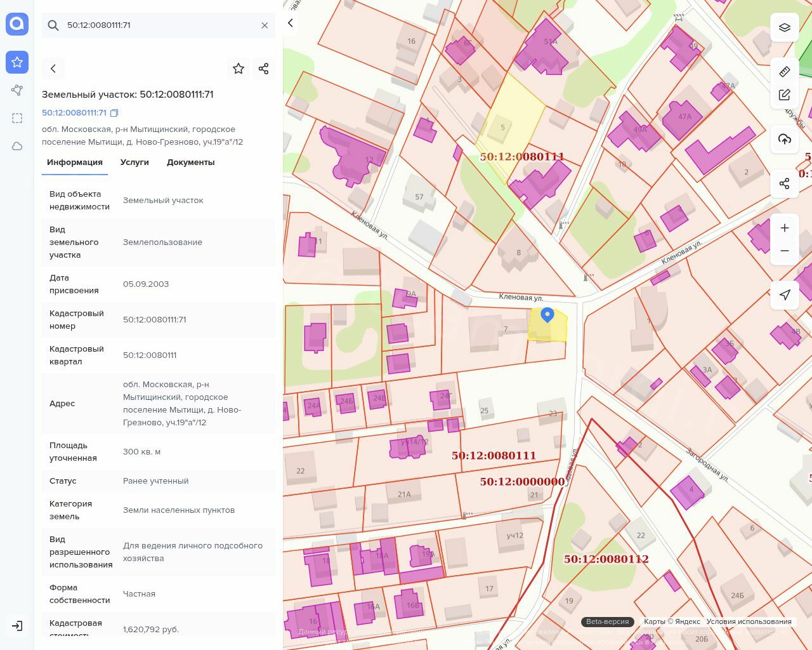Collapse the left information panel
This screenshot has width=812, height=650.
[291, 23]
